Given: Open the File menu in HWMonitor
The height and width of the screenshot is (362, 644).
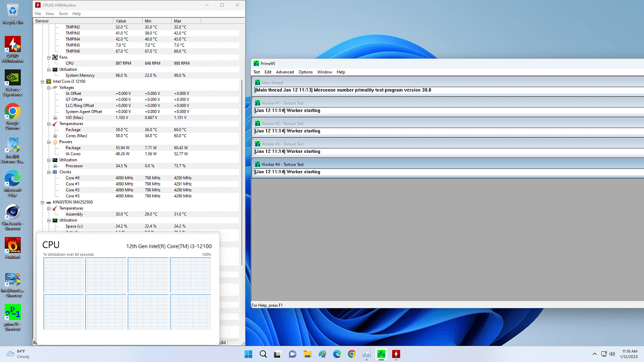Looking at the screenshot, I should click(38, 13).
